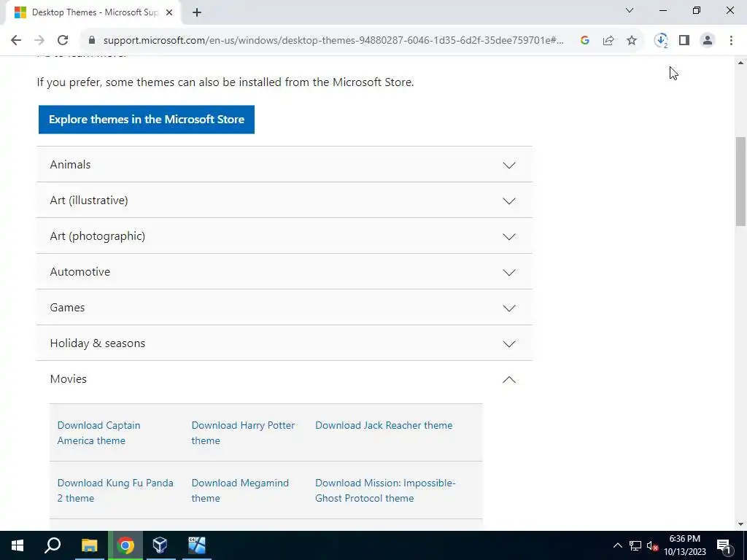
Task: Open File Explorer from taskbar
Action: 89,545
